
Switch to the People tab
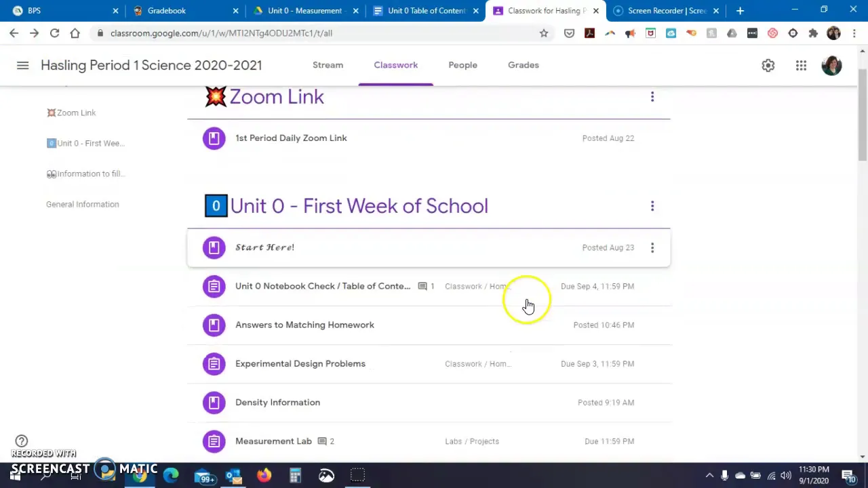click(462, 65)
